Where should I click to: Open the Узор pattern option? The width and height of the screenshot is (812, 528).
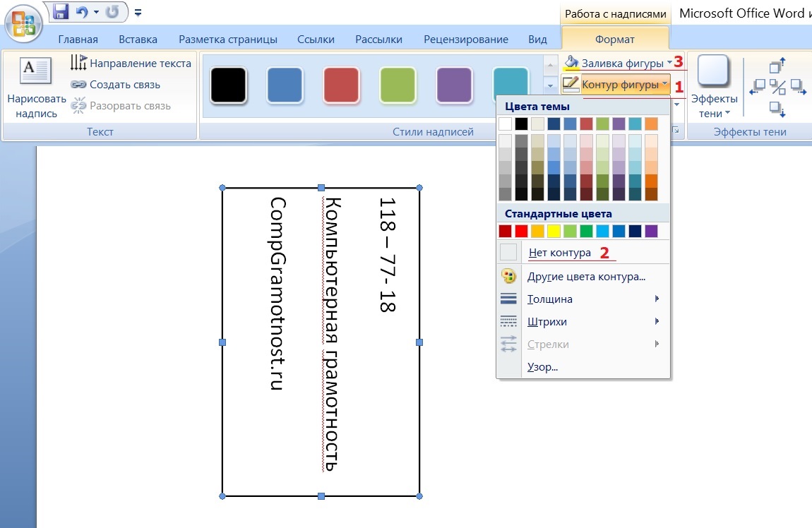point(583,367)
